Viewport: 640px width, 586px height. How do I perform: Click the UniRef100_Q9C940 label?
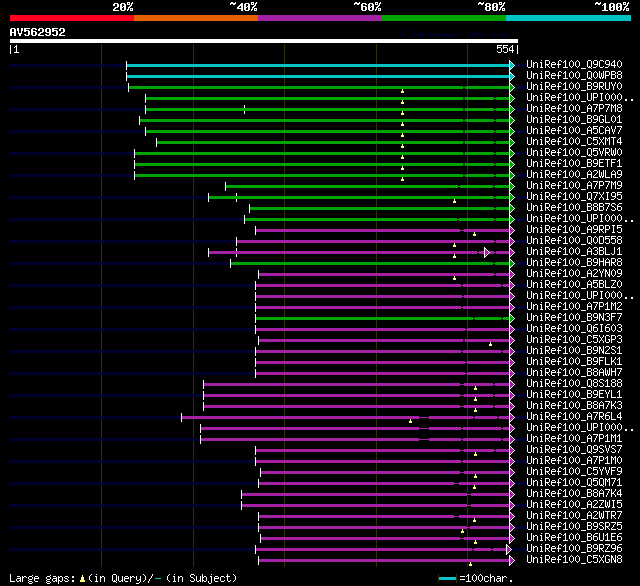tap(574, 64)
